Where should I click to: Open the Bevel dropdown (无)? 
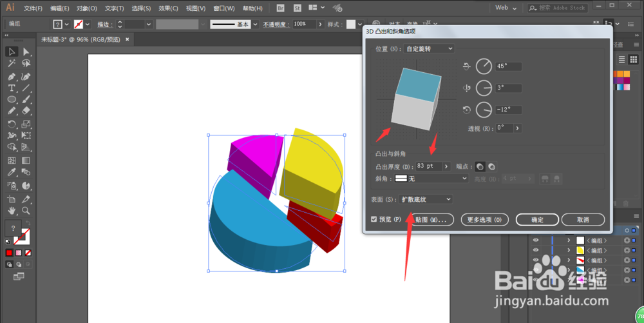[431, 179]
